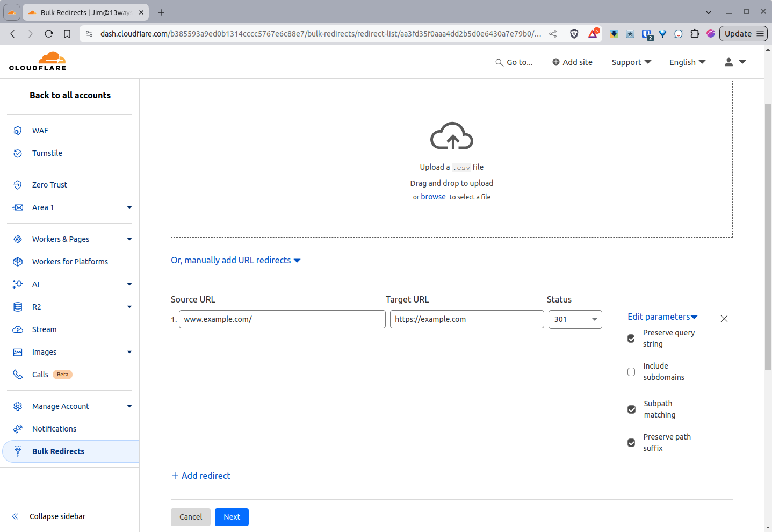
Task: Open Notifications from the sidebar
Action: tap(54, 428)
